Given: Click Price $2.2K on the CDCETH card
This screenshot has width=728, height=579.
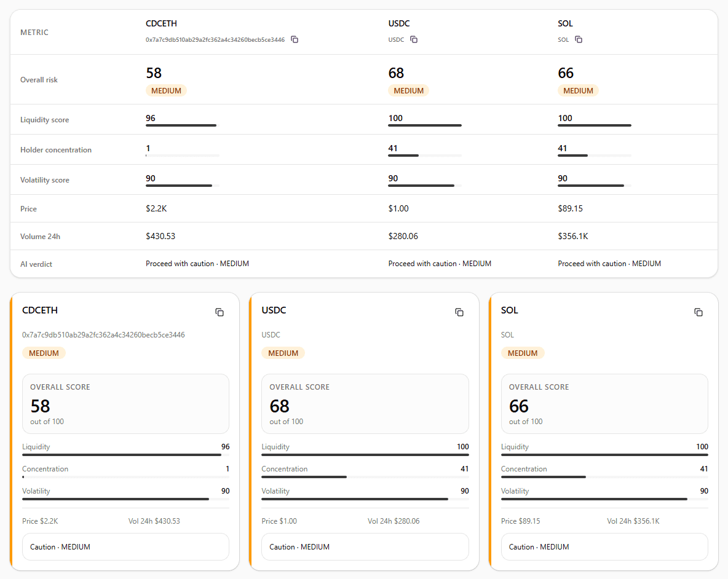Looking at the screenshot, I should [41, 521].
